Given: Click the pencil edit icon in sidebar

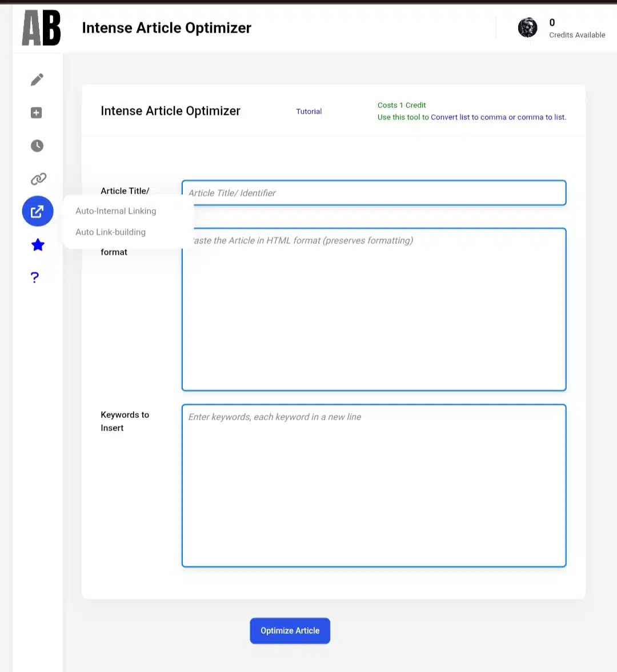Looking at the screenshot, I should [x=37, y=80].
